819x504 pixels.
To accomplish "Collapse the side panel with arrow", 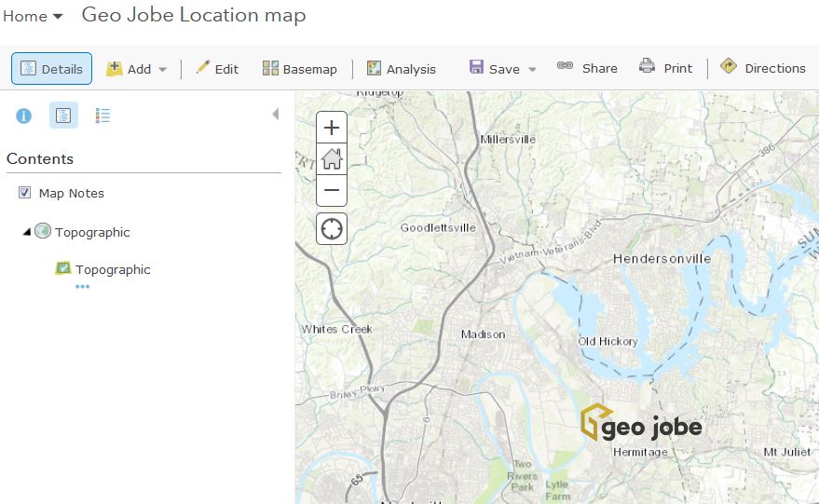I will click(x=275, y=115).
